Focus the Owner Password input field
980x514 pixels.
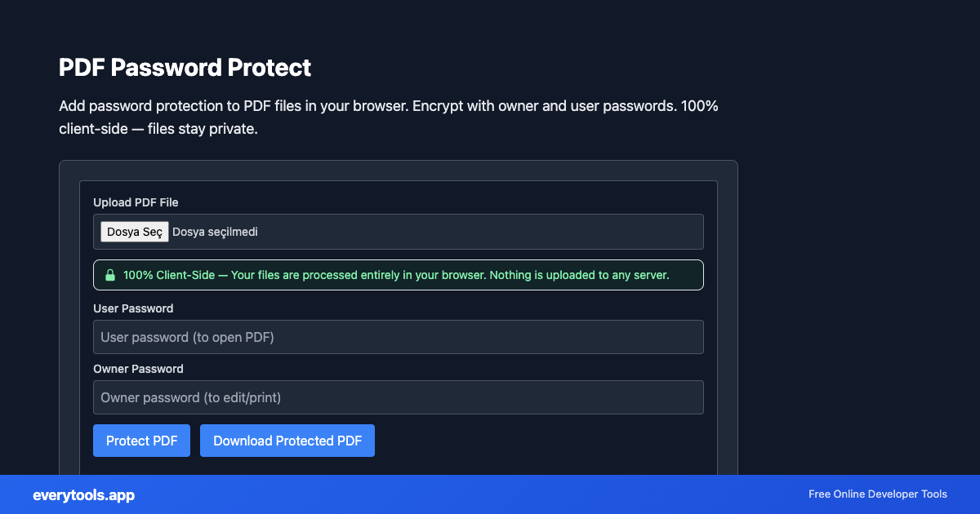pyautogui.click(x=398, y=397)
